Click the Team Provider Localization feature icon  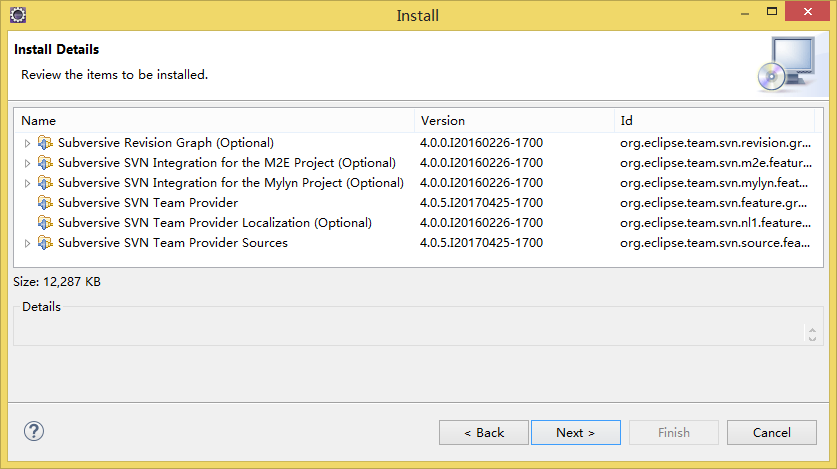pyautogui.click(x=45, y=223)
